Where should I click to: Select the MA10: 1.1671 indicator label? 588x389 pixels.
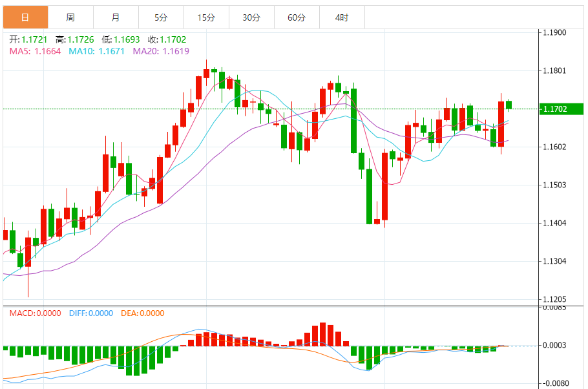97,51
